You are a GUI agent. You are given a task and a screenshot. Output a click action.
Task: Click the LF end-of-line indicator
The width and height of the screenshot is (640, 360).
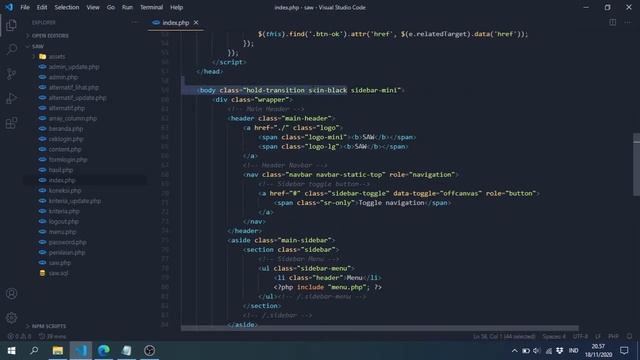pos(598,336)
